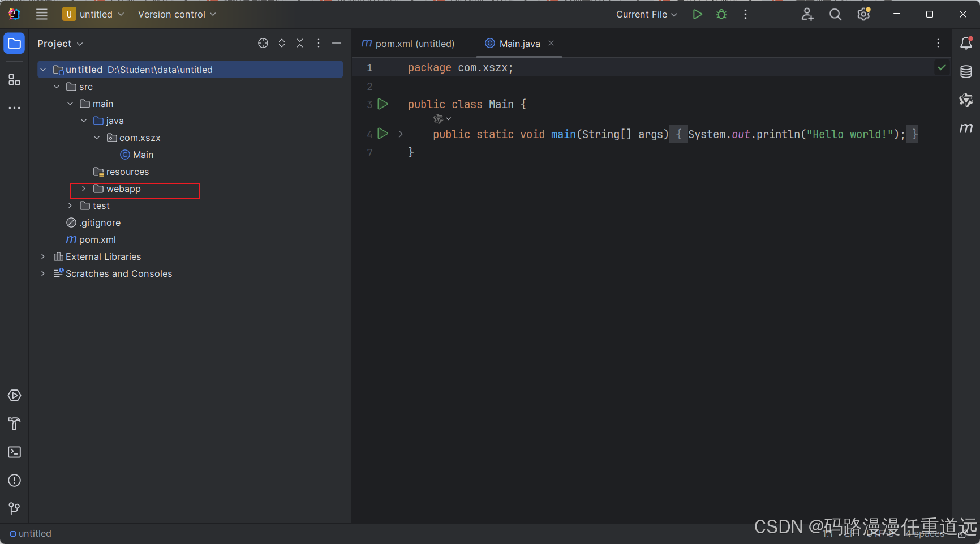
Task: Select opened file locator in Project panel
Action: [263, 44]
